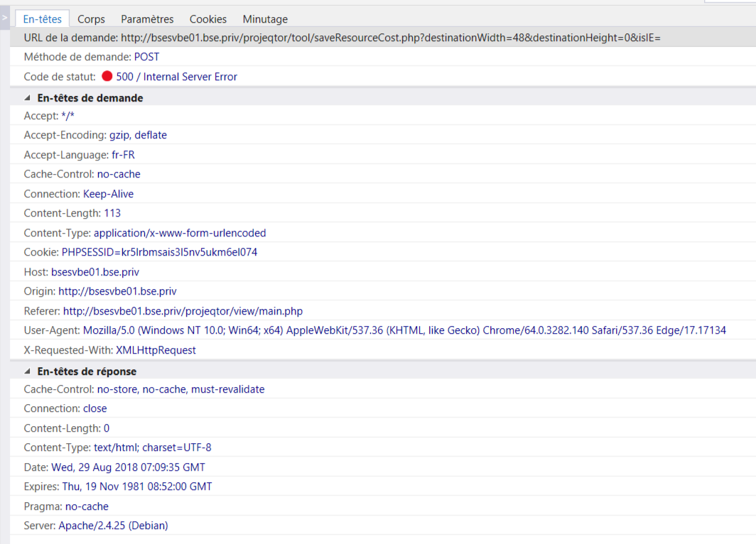The image size is (756, 544).
Task: Open the Paramètres tab
Action: (147, 19)
